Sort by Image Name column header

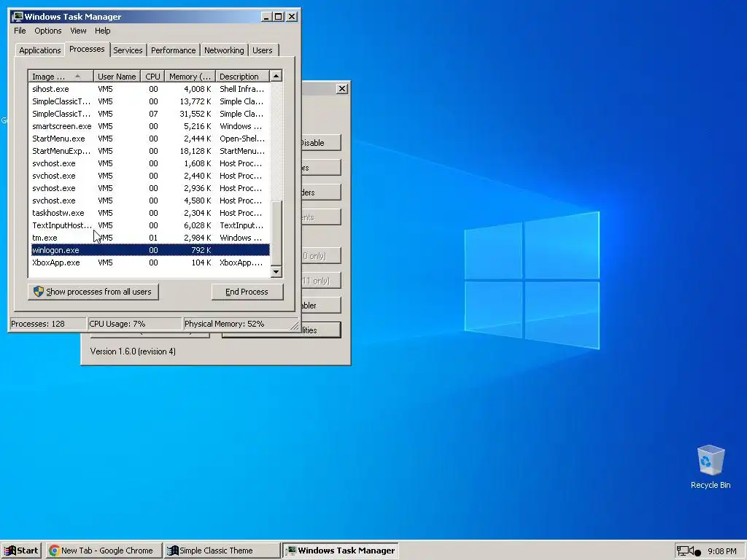click(61, 76)
